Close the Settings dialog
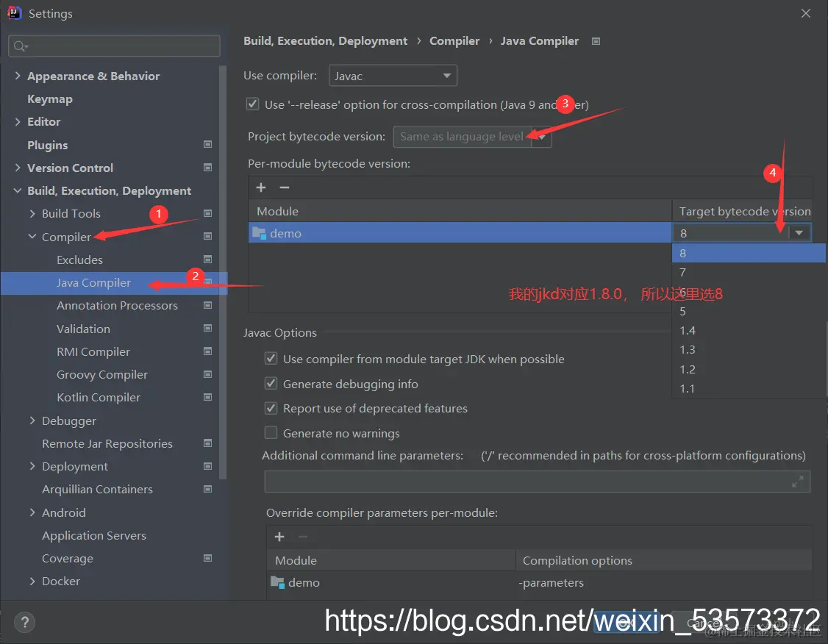The height and width of the screenshot is (644, 828). coord(805,13)
